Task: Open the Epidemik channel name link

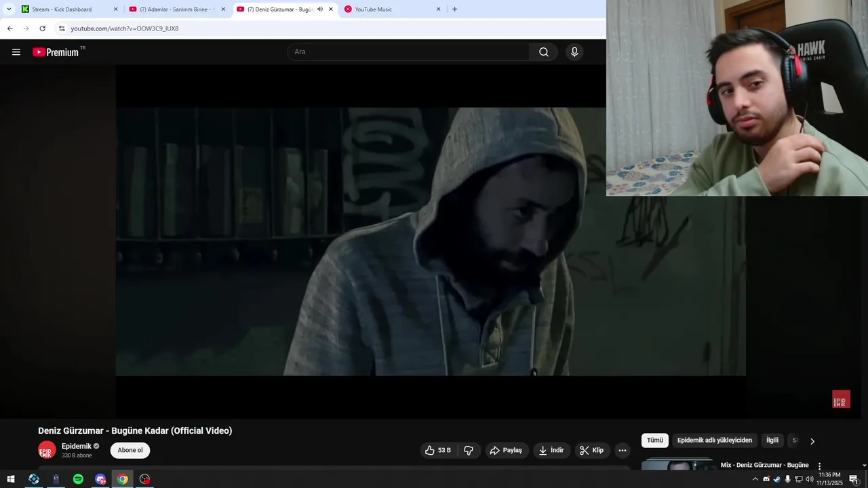Action: click(76, 446)
